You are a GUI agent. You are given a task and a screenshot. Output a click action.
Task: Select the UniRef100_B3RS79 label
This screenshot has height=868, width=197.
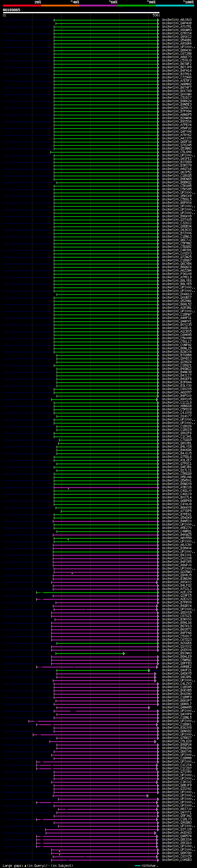pyautogui.click(x=176, y=165)
